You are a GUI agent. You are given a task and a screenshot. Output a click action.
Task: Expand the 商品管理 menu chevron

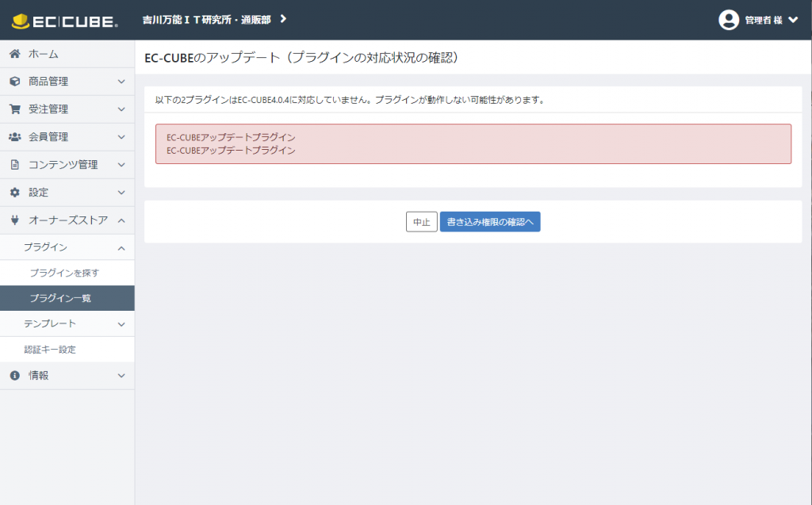pyautogui.click(x=121, y=82)
